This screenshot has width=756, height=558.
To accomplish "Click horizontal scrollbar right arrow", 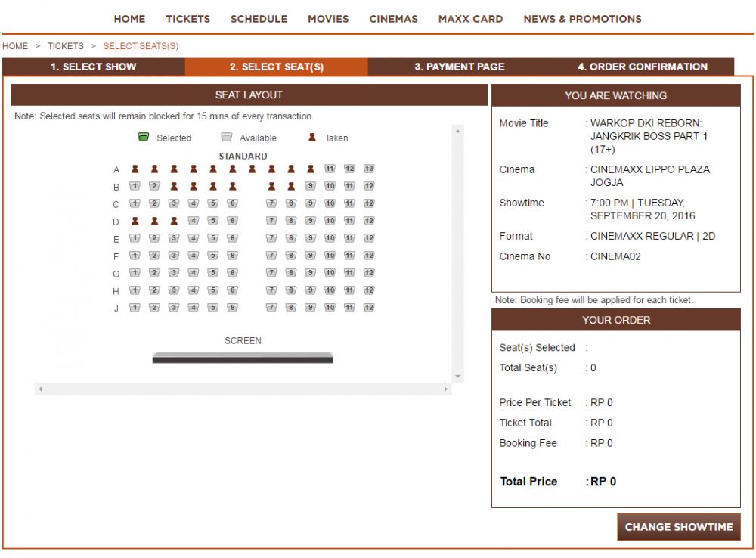I will 446,389.
